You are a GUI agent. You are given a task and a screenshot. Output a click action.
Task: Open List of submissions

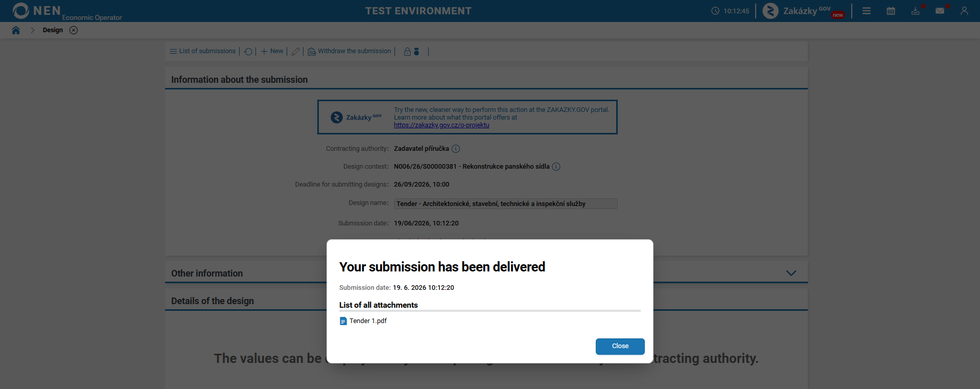203,51
